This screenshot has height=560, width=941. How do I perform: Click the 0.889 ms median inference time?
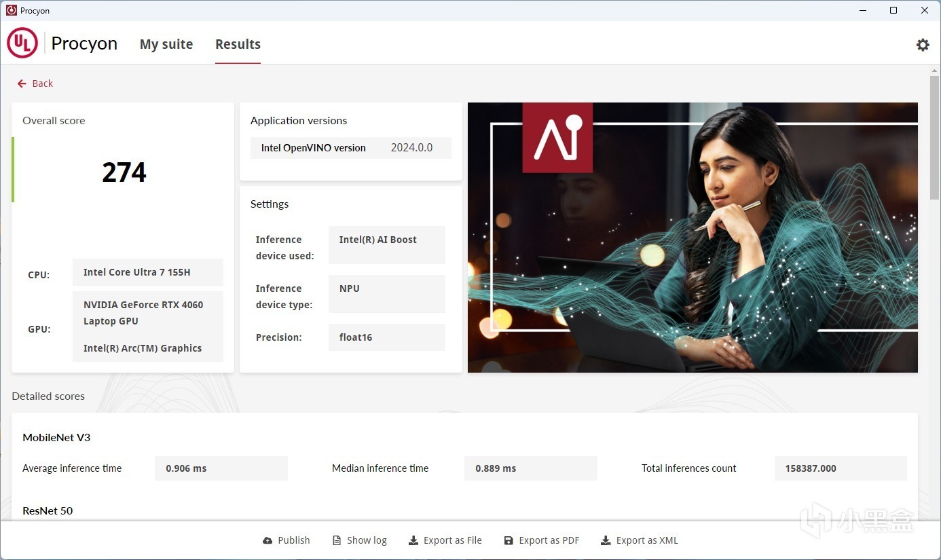[x=531, y=468]
